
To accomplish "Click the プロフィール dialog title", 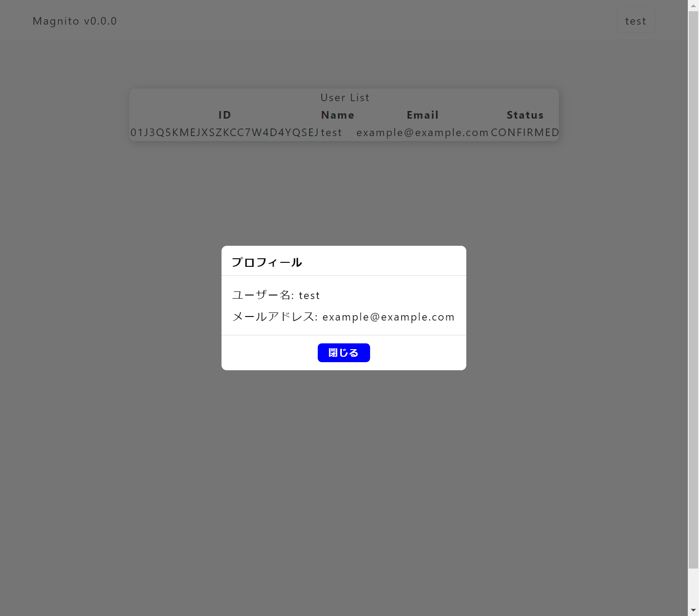I will pyautogui.click(x=267, y=262).
